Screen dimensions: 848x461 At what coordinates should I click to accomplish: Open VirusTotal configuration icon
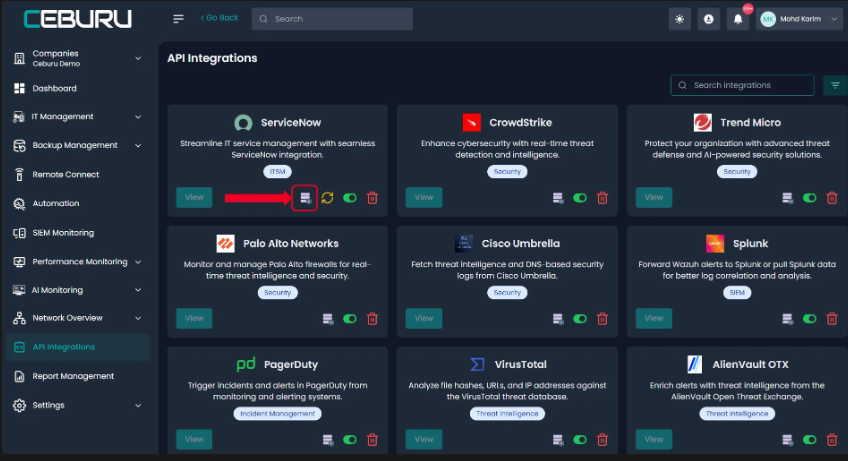click(558, 439)
